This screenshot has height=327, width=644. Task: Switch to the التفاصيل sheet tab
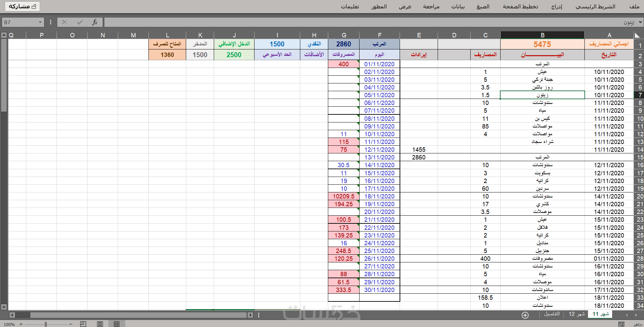552,314
